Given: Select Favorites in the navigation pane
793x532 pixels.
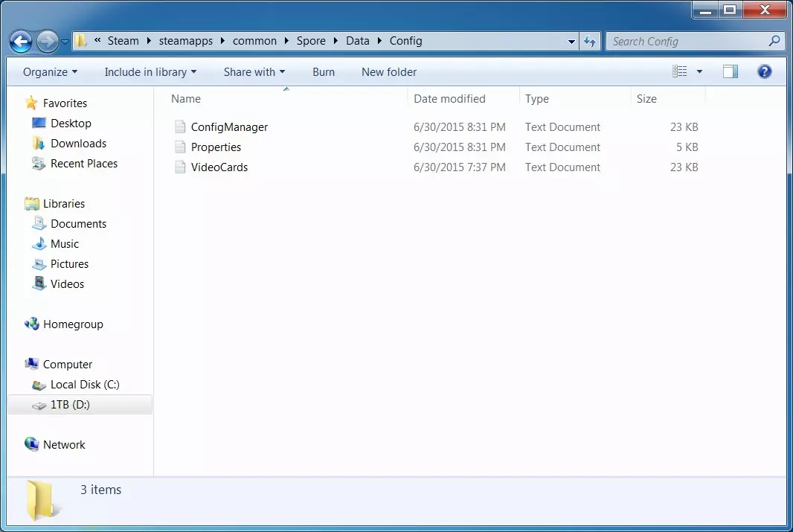Looking at the screenshot, I should 65,103.
